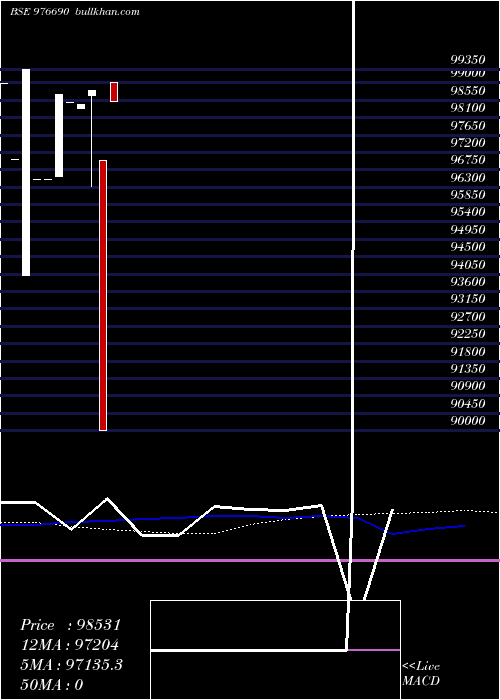
Task: Click the 94050 price axis label
Action: coord(467,264)
